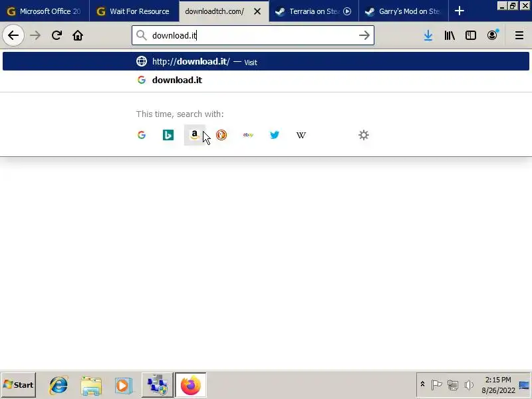
Task: Search this time with Wikipedia
Action: coord(301,135)
